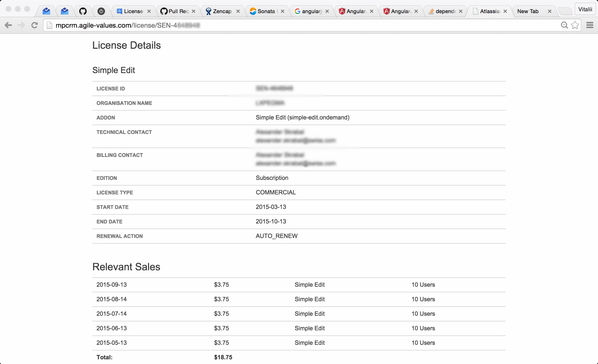This screenshot has height=364, width=598.
Task: Close the New Tab tab
Action: [549, 11]
